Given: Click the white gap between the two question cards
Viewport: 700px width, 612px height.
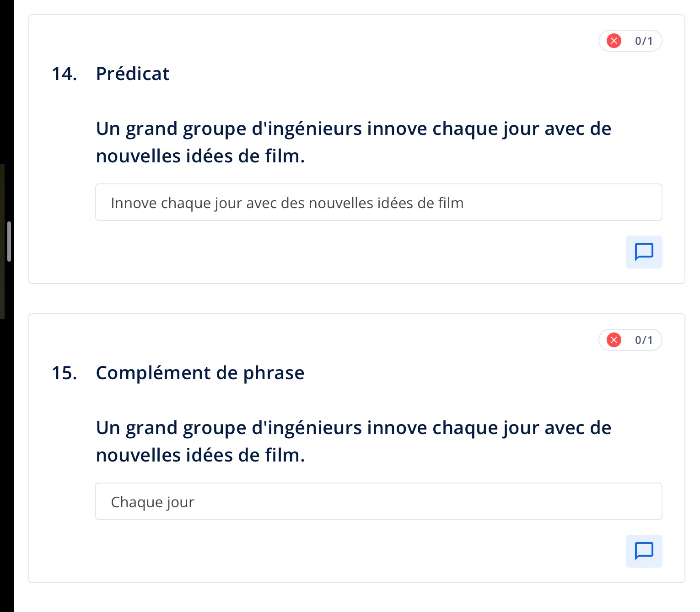Looking at the screenshot, I should click(x=357, y=299).
